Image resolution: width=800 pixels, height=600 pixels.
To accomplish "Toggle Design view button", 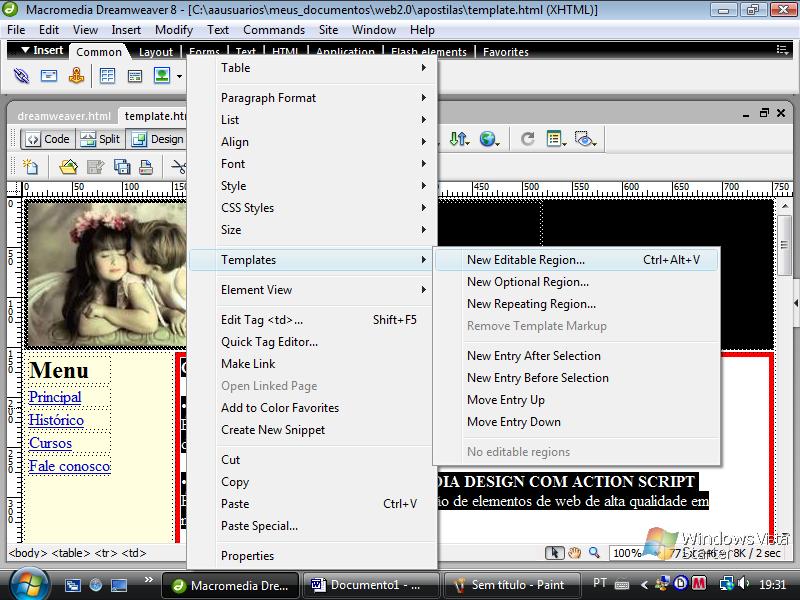I will pos(157,139).
